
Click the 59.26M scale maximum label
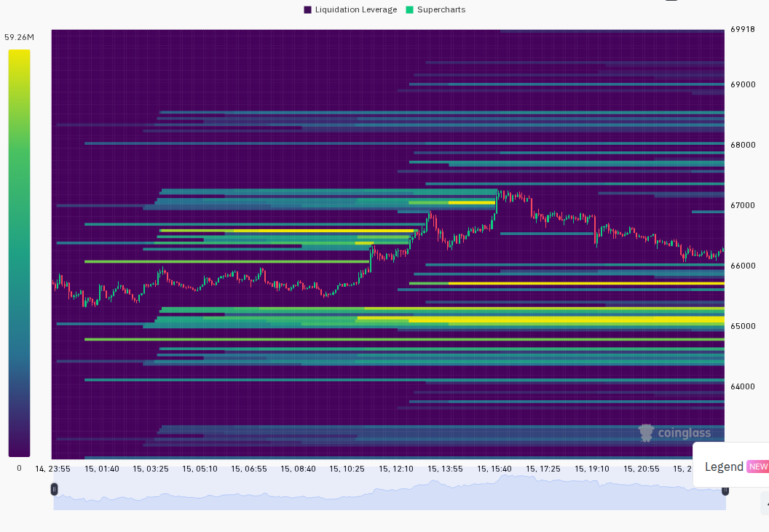pyautogui.click(x=19, y=37)
